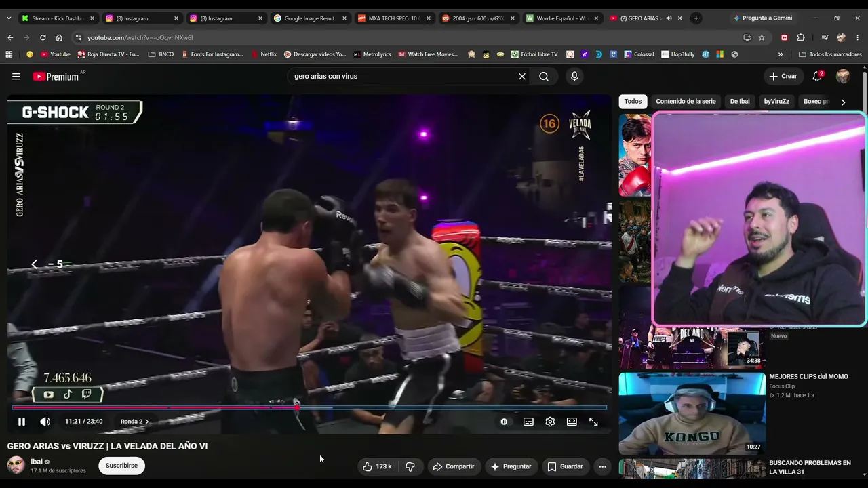Subscribe to Ibai with Suscribirse
Screen dimensions: 868x488
[x=121, y=466]
